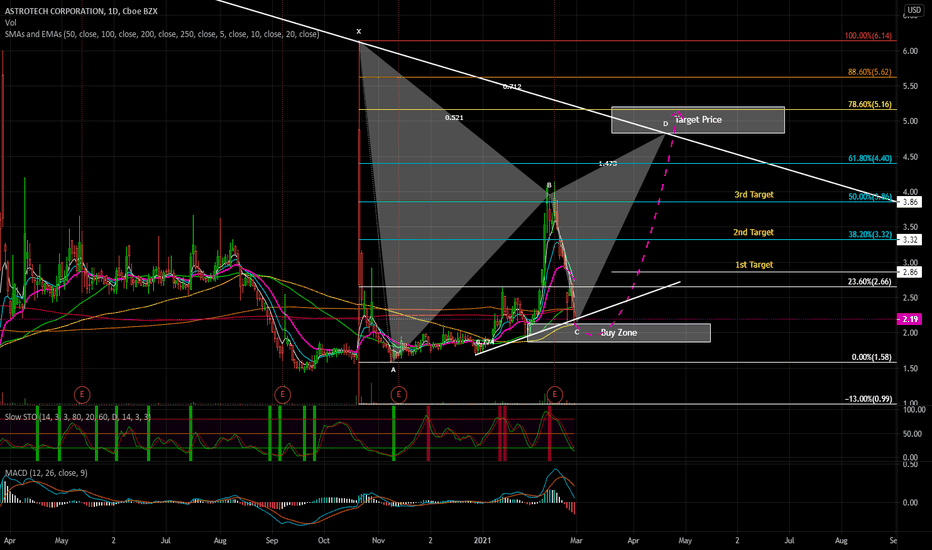Open the earnings marker just after Nov
Image resolution: width=932 pixels, height=550 pixels.
coord(398,394)
